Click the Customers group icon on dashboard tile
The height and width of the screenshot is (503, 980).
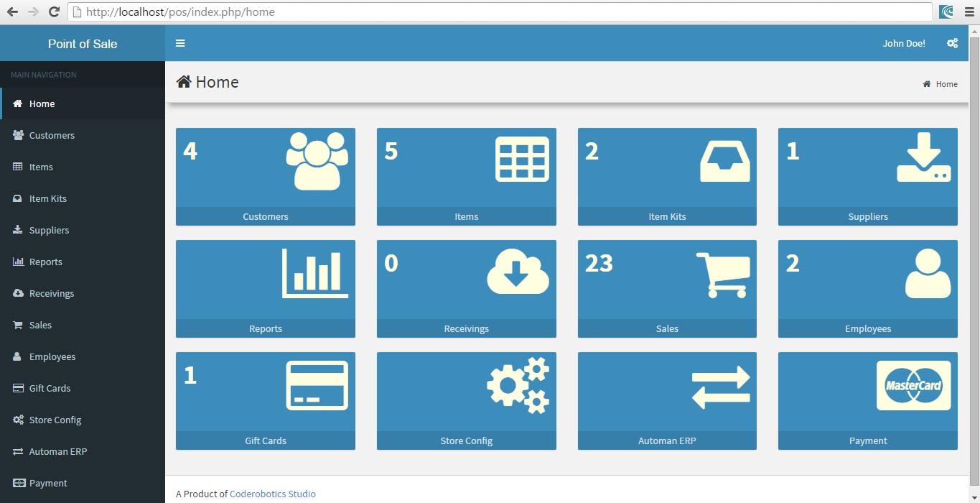pyautogui.click(x=317, y=161)
